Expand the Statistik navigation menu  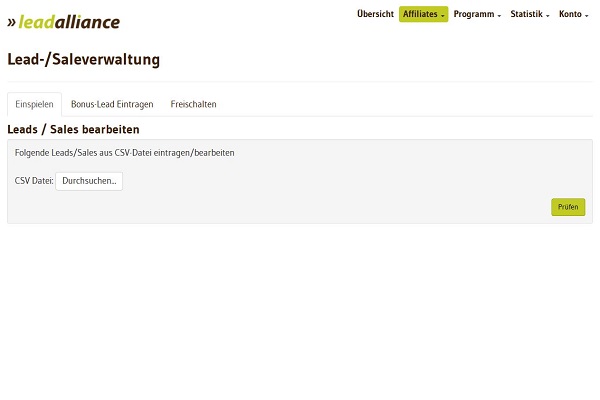click(527, 14)
